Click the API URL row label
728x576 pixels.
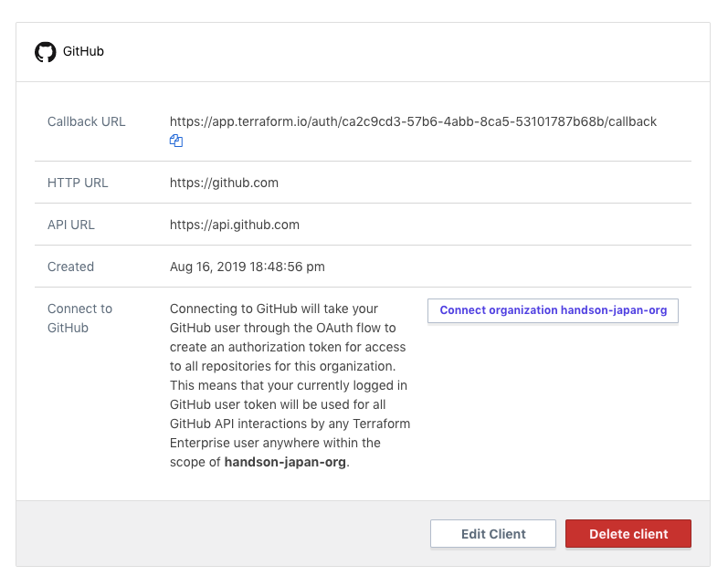point(71,225)
